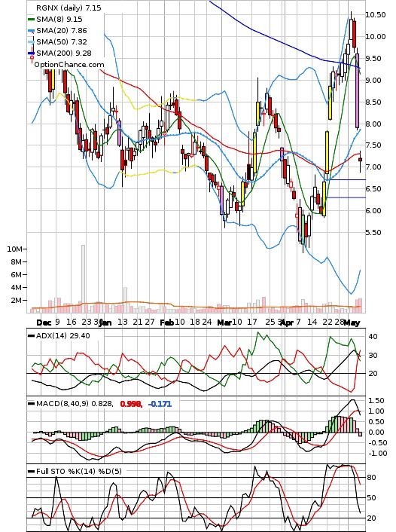Image resolution: width=396 pixels, height=532 pixels.
Task: Click the 8M volume axis label
Action: [17, 261]
